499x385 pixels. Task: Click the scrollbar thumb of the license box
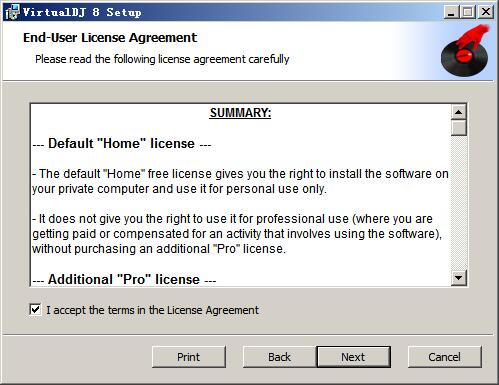tap(459, 128)
